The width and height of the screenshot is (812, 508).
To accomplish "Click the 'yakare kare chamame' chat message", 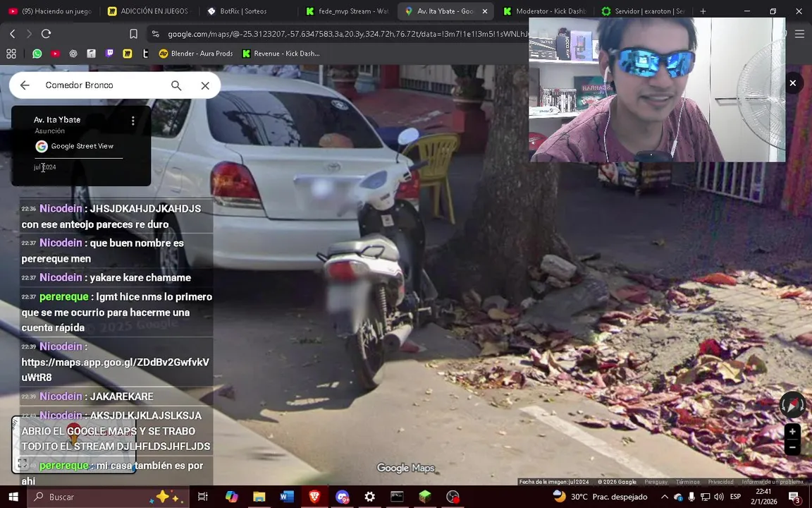I will [115, 278].
